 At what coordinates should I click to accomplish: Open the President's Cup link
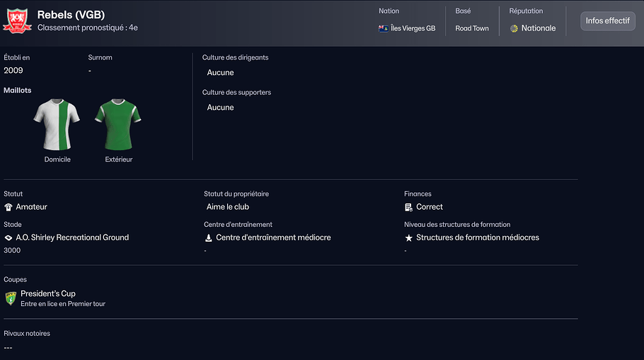point(48,293)
